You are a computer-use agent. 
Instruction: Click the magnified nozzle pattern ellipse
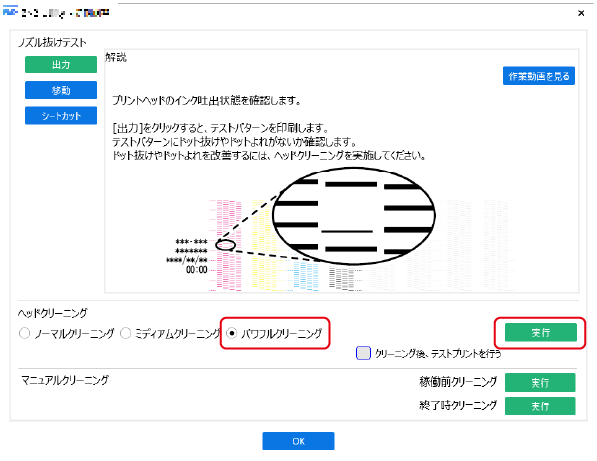pyautogui.click(x=354, y=216)
